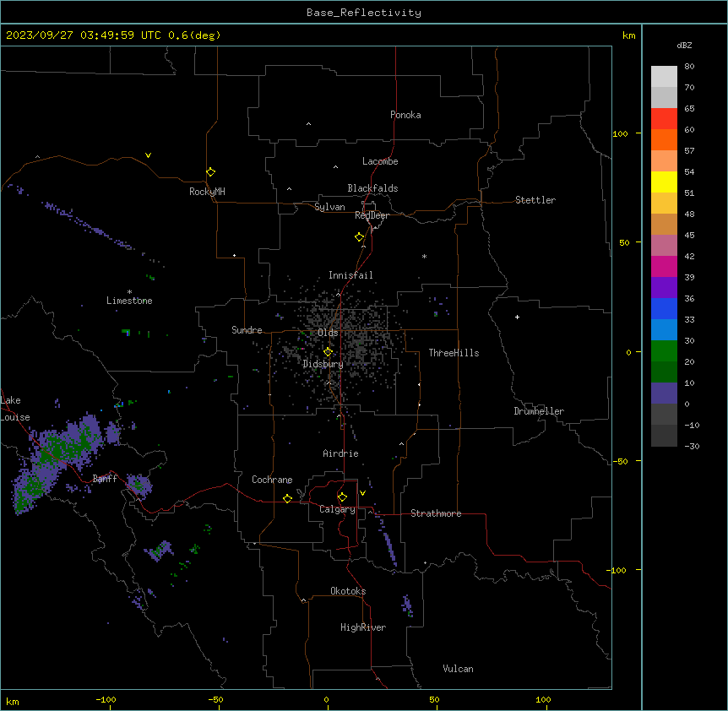Click the 0 km label on bottom axis

[326, 699]
